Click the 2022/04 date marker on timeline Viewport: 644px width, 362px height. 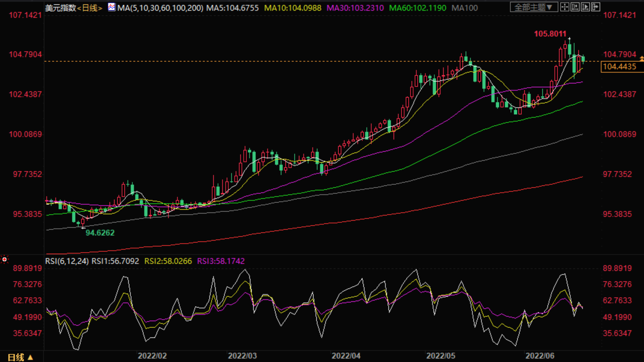(346, 356)
